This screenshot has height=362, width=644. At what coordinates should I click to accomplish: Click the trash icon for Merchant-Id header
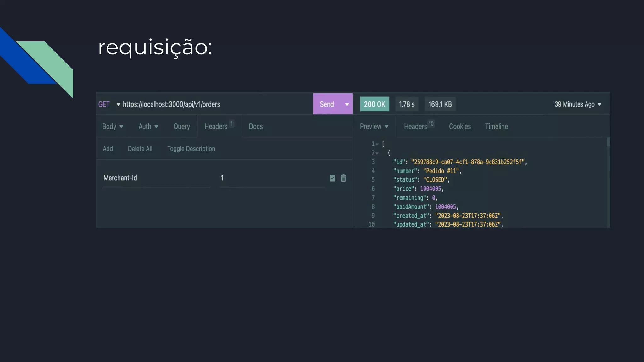click(343, 178)
